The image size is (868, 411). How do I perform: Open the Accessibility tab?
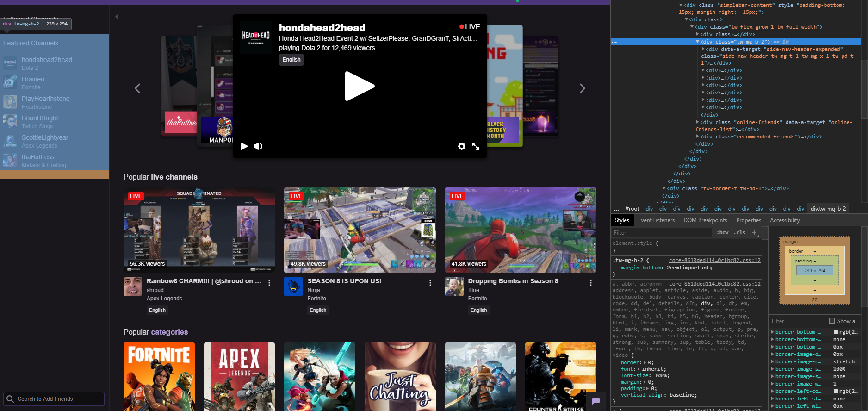tap(784, 220)
